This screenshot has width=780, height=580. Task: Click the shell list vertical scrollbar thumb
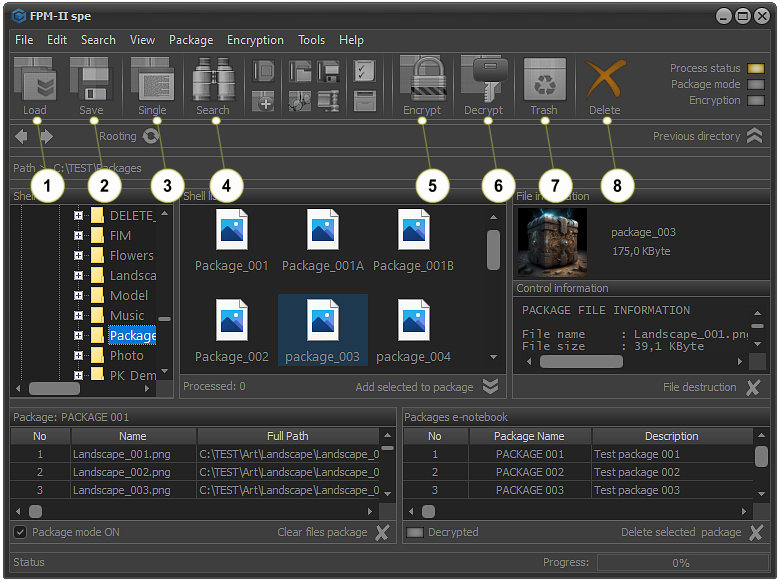coord(493,250)
